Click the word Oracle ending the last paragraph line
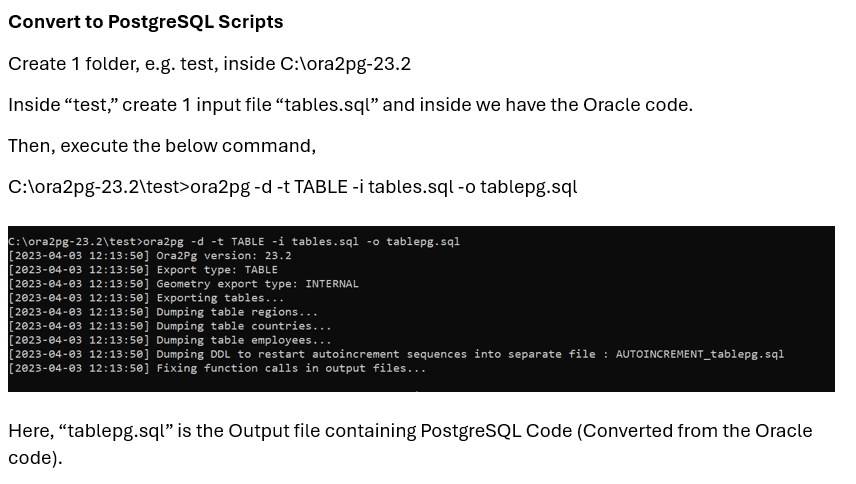 [783, 431]
